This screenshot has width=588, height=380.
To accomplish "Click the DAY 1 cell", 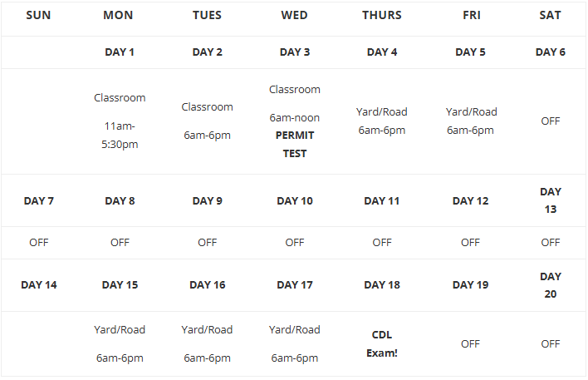I will (120, 52).
